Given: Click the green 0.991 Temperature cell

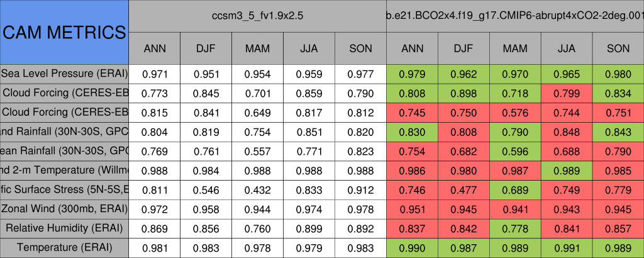Looking at the screenshot, I should coord(567,247).
